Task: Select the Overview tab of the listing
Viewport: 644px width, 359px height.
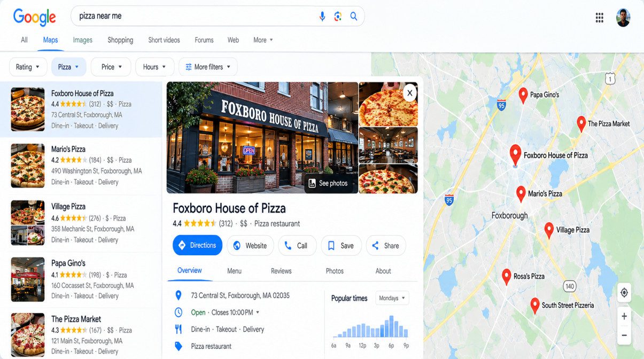Action: [190, 270]
